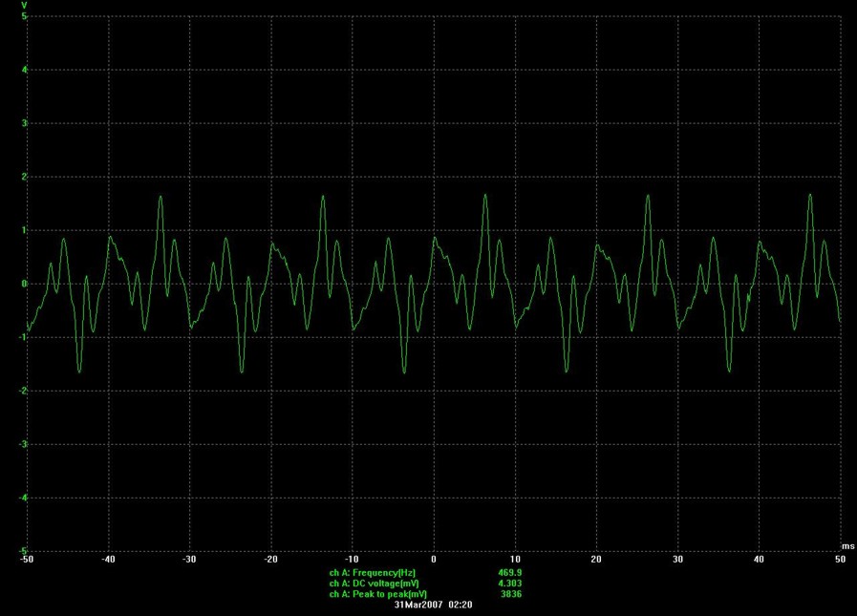Click the 30 time axis tick label
Image resolution: width=857 pixels, height=616 pixels.
tap(677, 559)
